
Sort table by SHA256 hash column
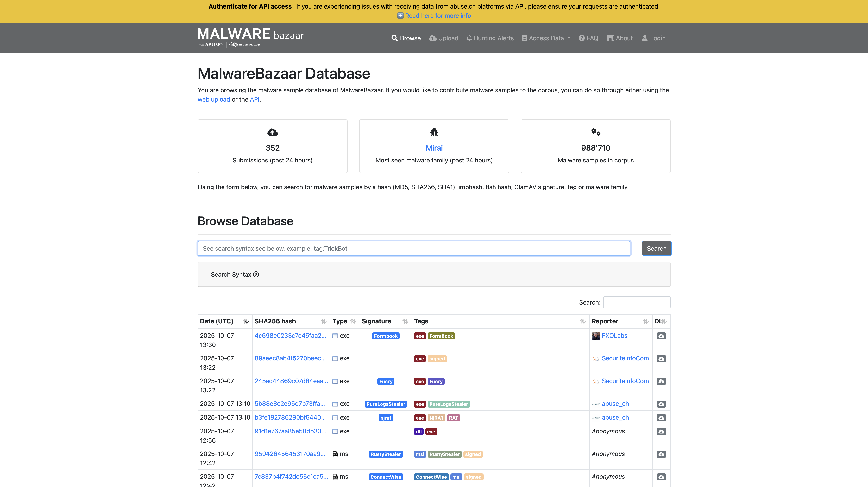point(323,321)
